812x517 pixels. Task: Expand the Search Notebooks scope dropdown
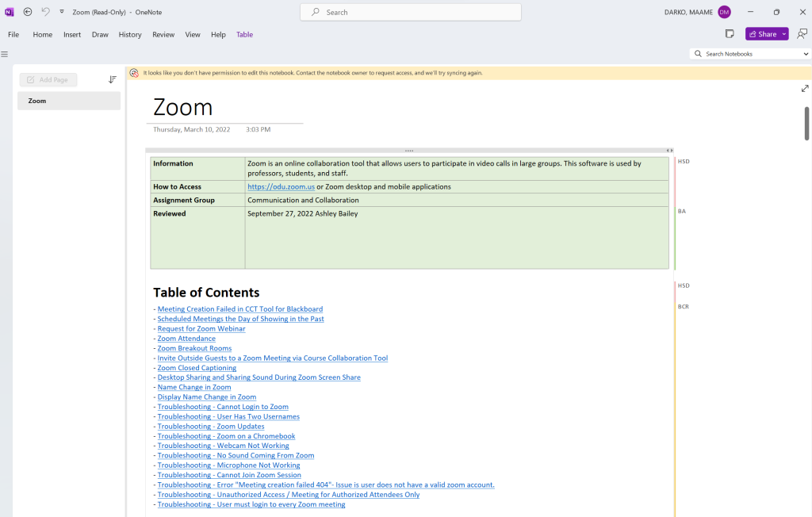tap(806, 54)
